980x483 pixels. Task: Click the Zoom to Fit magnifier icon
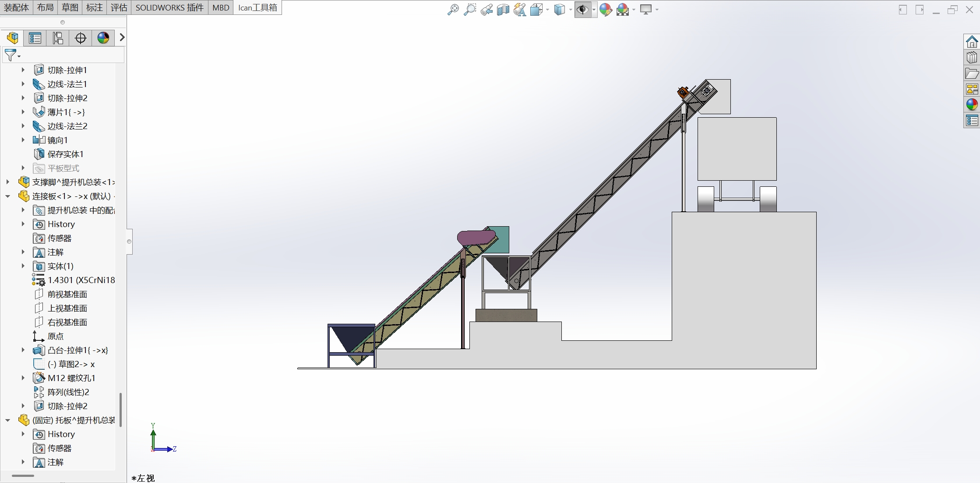tap(453, 10)
